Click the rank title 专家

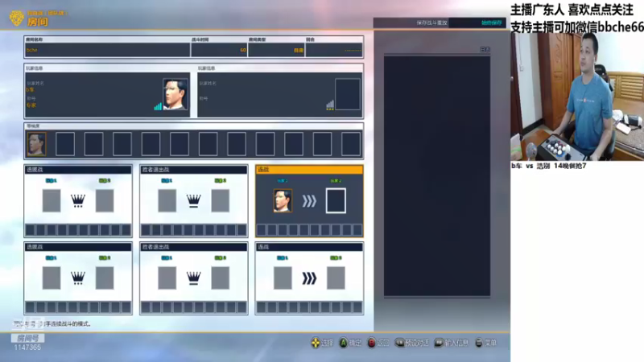click(x=31, y=105)
